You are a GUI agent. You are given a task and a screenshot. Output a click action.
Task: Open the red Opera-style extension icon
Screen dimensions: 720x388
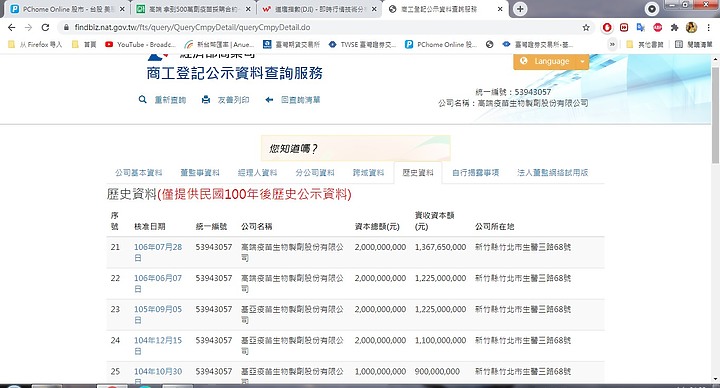[607, 28]
